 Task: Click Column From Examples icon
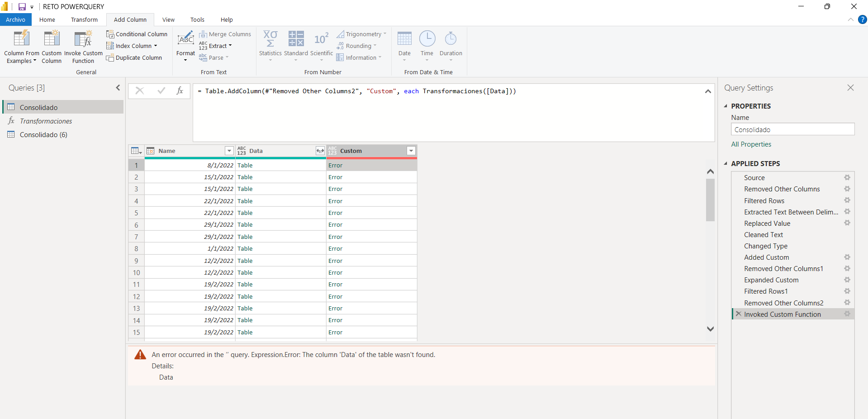click(21, 39)
